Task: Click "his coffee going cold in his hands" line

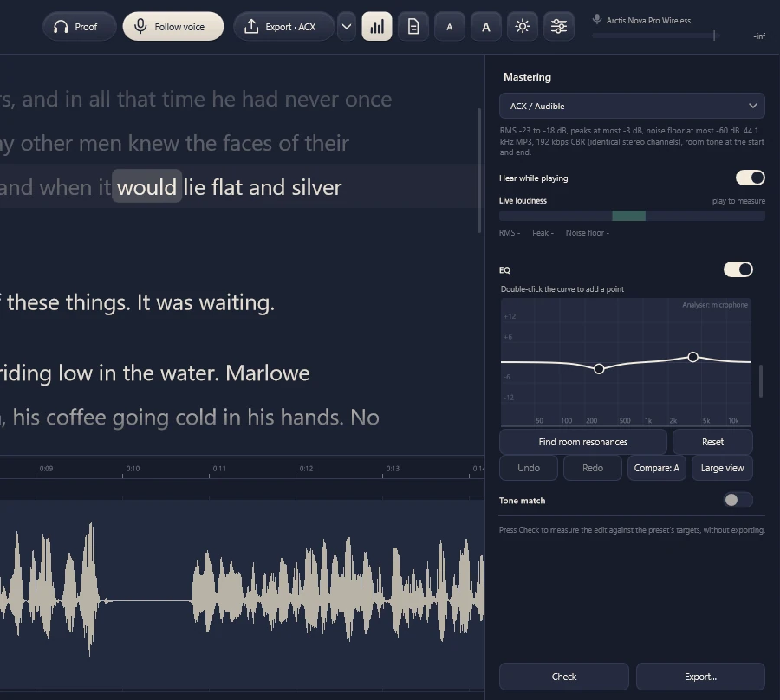Action: pyautogui.click(x=179, y=417)
